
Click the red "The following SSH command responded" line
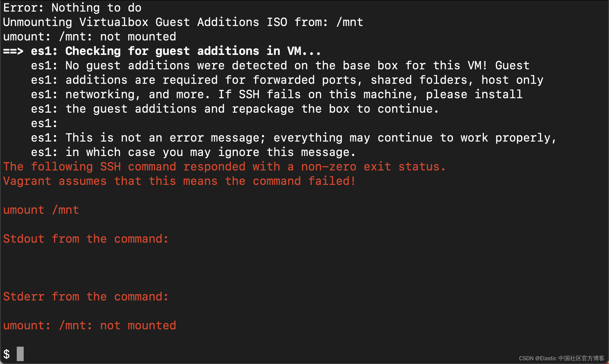click(x=224, y=167)
